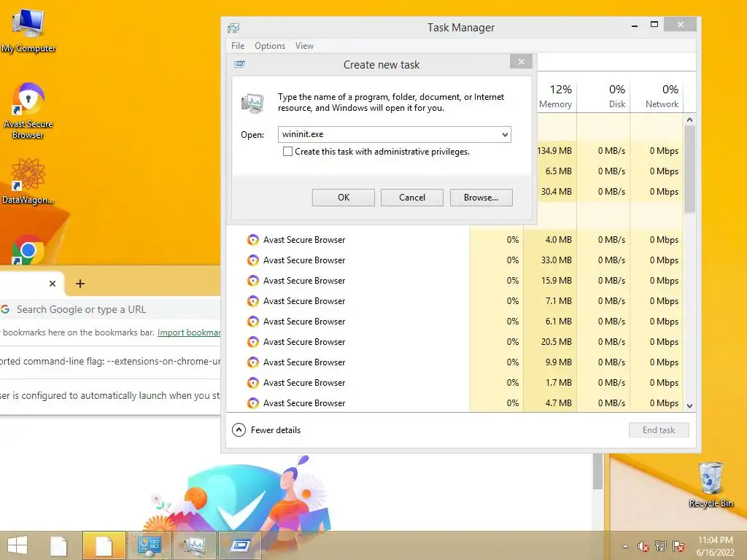Click OK in Create new task dialog
Screen dimensions: 747x560
(x=344, y=198)
